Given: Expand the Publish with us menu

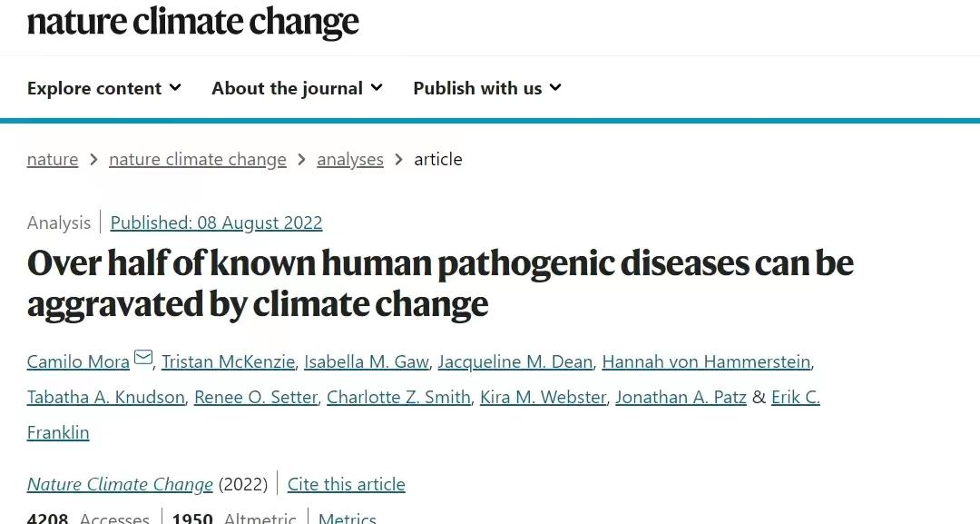Looking at the screenshot, I should pyautogui.click(x=487, y=88).
